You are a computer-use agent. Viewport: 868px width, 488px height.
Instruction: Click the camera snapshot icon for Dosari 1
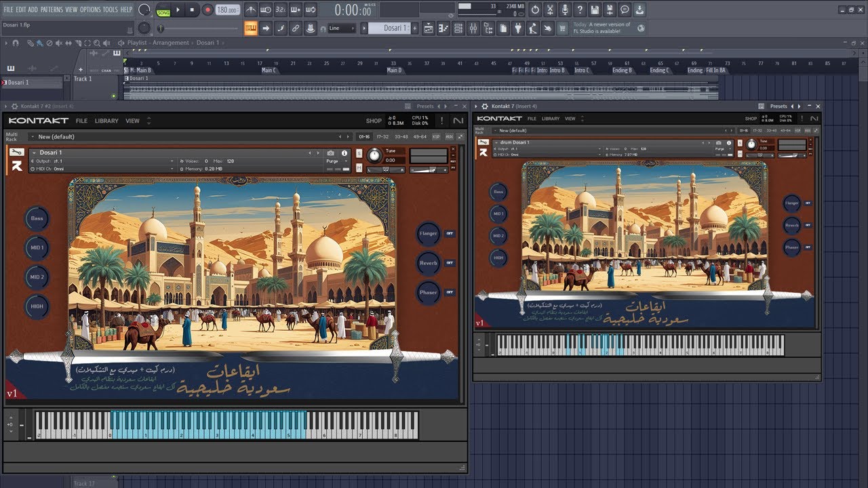331,153
